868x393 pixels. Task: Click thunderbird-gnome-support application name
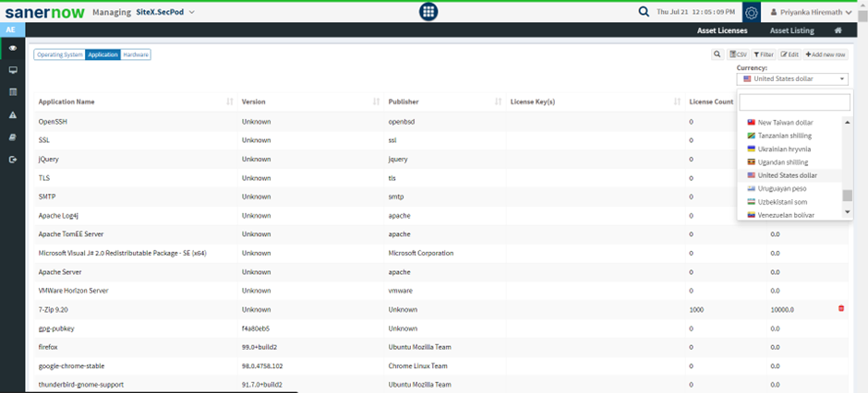(81, 385)
